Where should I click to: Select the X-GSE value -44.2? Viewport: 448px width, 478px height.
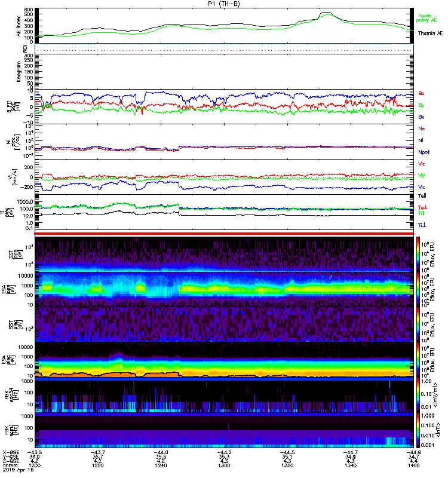[x=225, y=452]
